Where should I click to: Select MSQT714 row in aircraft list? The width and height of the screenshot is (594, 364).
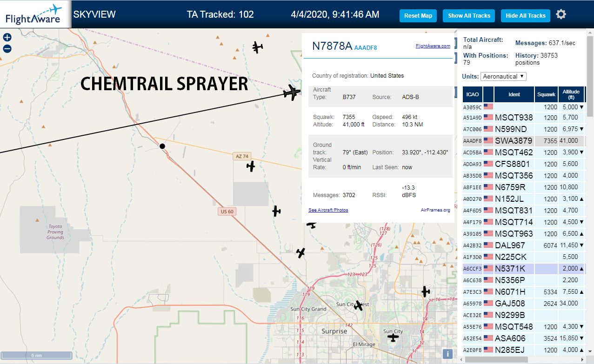pos(523,222)
